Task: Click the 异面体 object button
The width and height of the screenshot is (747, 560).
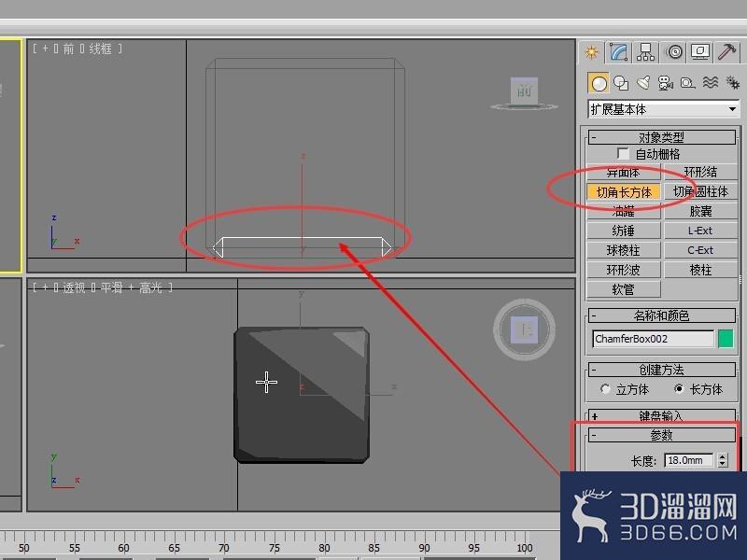Action: (x=623, y=172)
